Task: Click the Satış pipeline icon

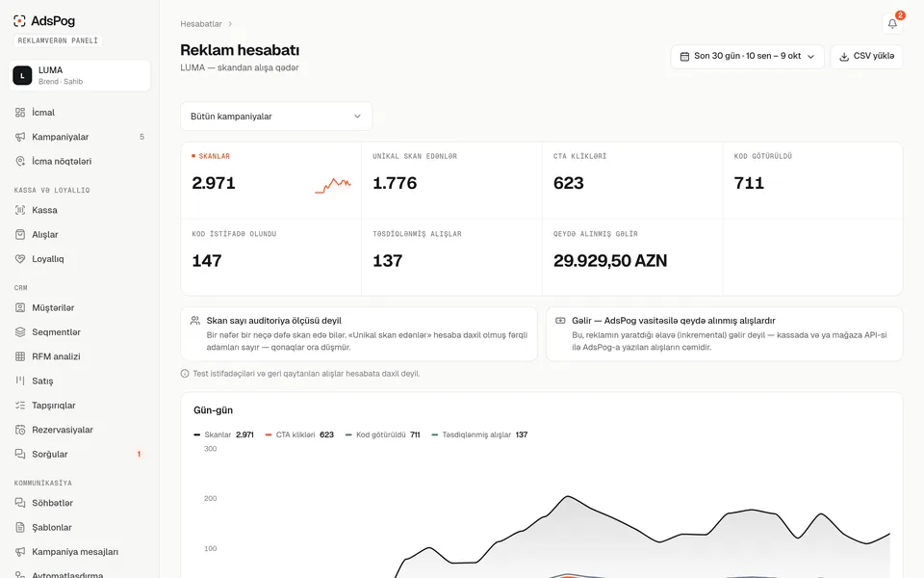Action: point(20,381)
